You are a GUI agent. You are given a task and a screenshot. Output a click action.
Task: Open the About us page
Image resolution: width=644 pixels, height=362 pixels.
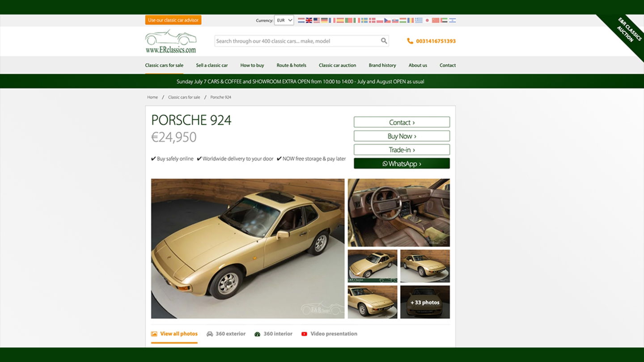(418, 65)
